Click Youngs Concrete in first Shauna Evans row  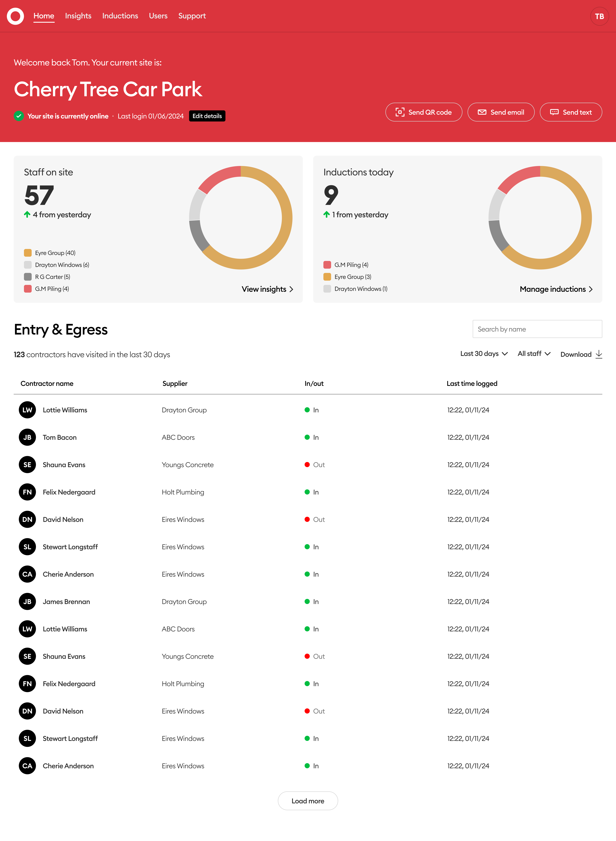188,465
